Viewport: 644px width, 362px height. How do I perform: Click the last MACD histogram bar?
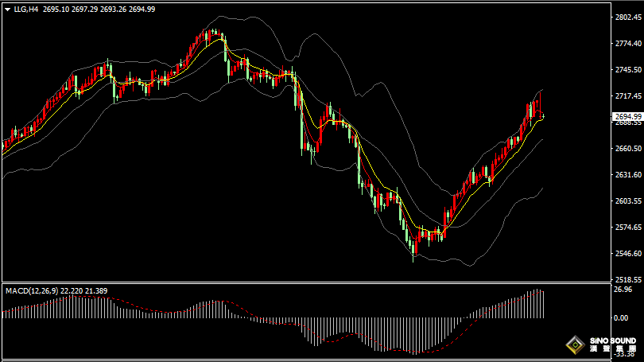coord(543,305)
